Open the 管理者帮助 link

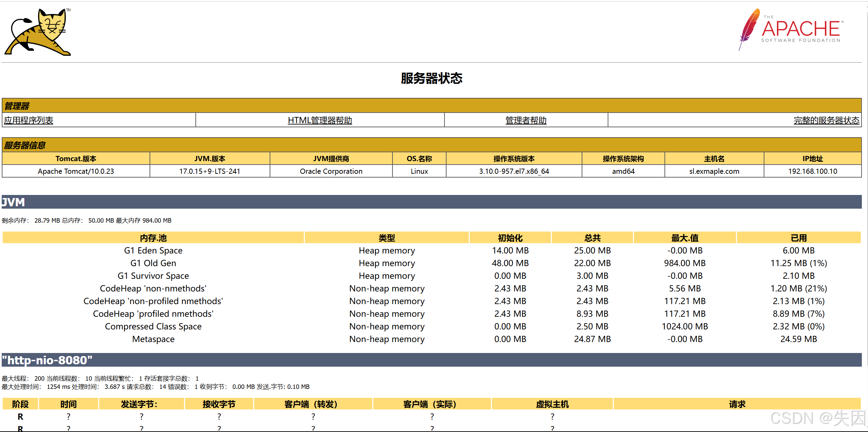[526, 120]
